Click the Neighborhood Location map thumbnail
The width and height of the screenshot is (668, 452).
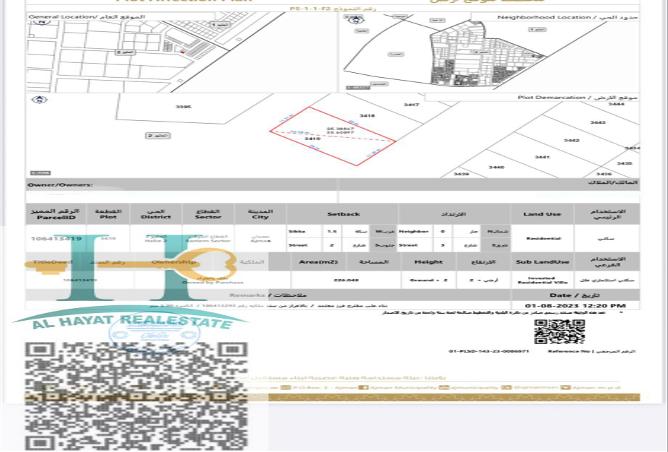pyautogui.click(x=489, y=53)
